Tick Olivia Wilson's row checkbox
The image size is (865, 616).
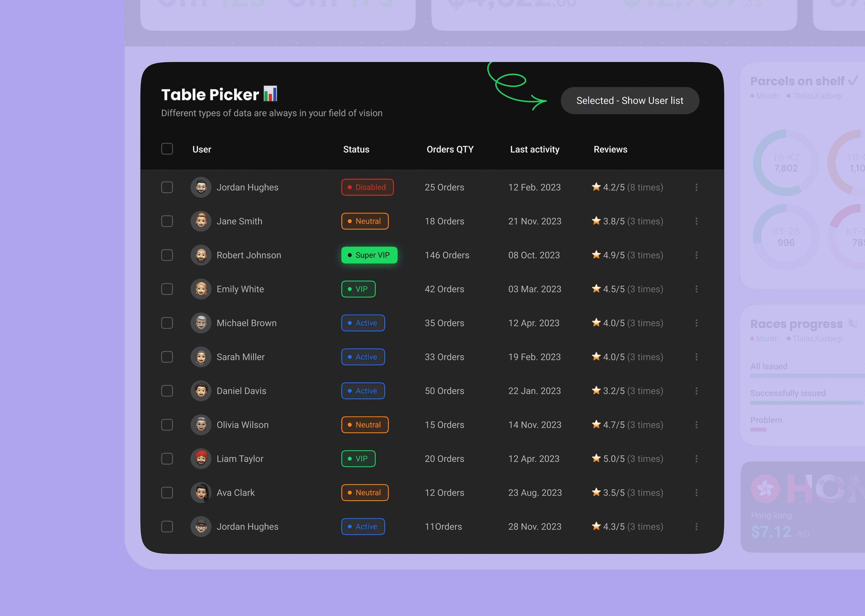coord(167,425)
